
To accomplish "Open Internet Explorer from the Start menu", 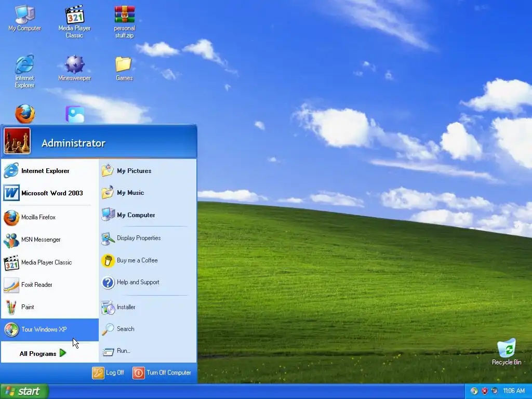I will pyautogui.click(x=49, y=170).
